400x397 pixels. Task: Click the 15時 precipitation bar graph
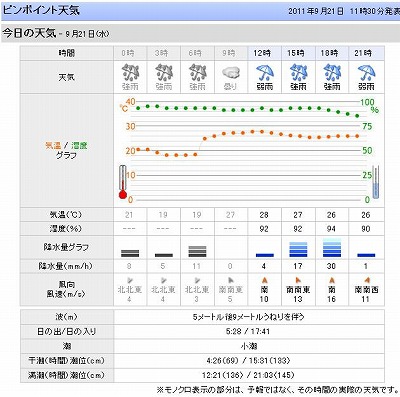click(298, 249)
